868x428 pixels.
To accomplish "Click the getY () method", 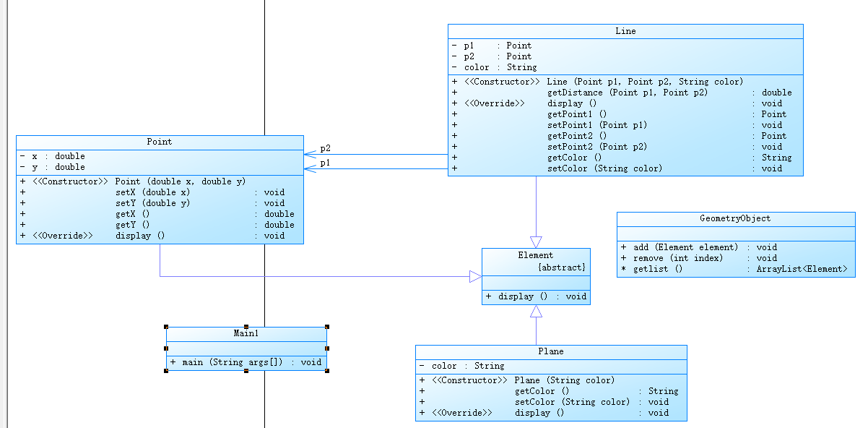I will click(157, 225).
